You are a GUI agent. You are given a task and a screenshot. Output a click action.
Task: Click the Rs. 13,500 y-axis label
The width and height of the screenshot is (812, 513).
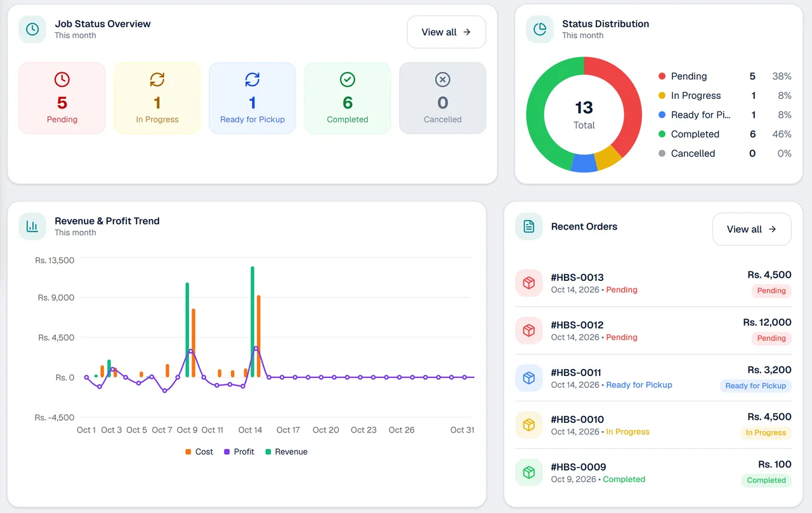tap(56, 260)
